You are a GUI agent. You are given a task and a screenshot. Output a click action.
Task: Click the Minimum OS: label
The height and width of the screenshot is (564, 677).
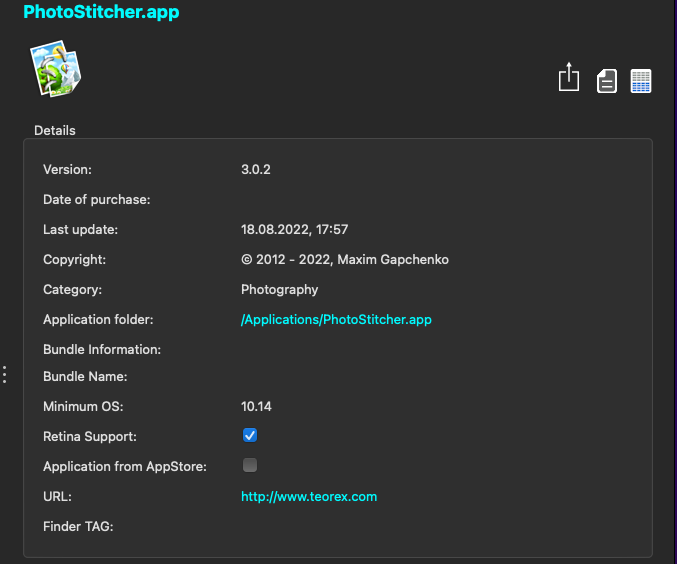pos(83,406)
